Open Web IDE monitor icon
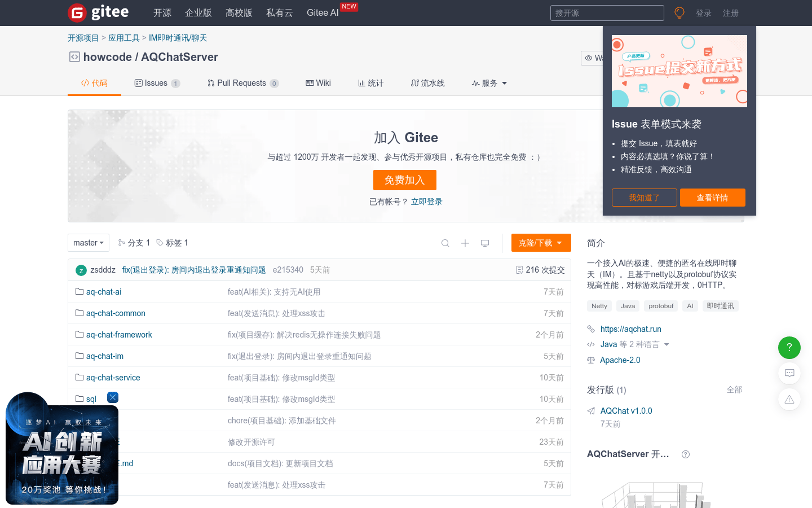The height and width of the screenshot is (508, 812). (485, 243)
